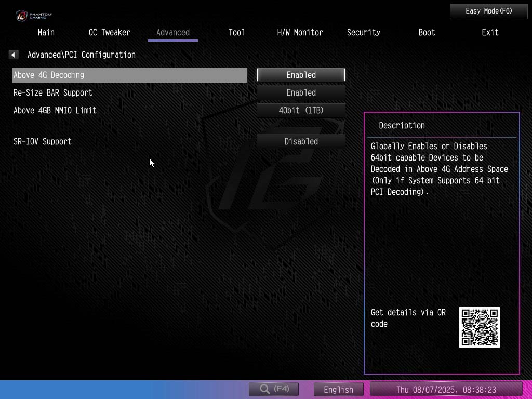Open the Tool menu

point(236,32)
